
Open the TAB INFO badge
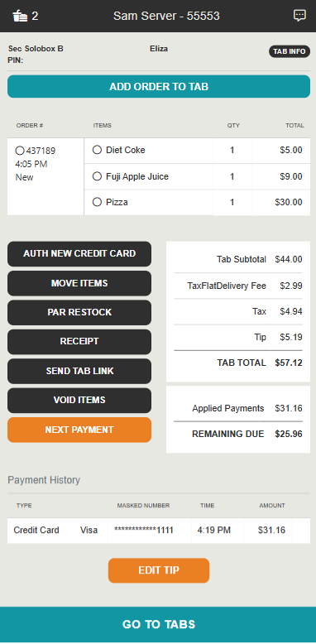(290, 51)
